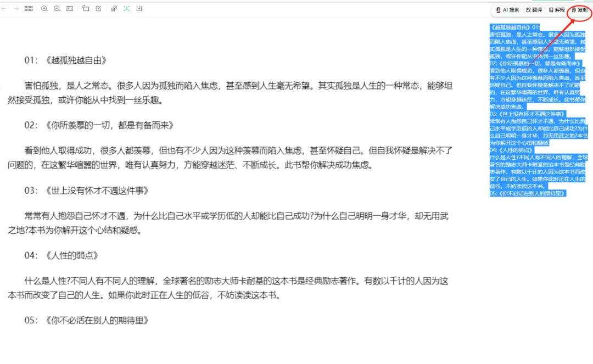Click the 解释 explain button
Screen dimensions: 593x364
coord(557,10)
